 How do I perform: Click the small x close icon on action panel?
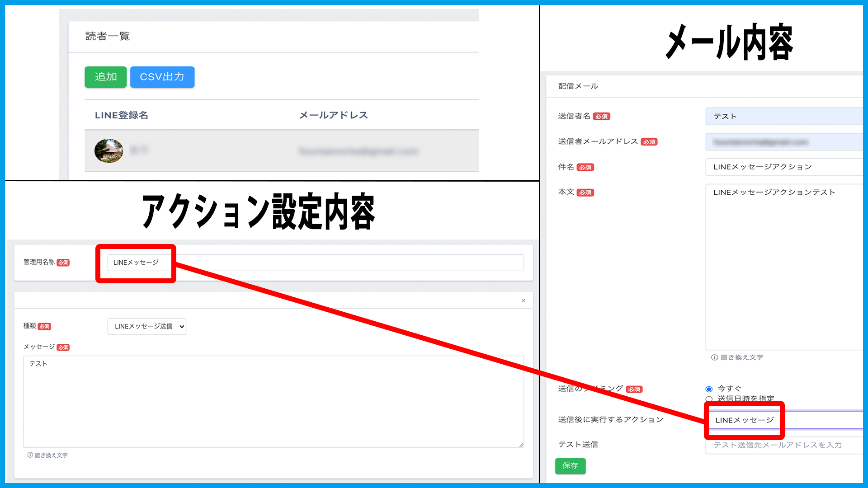click(524, 300)
